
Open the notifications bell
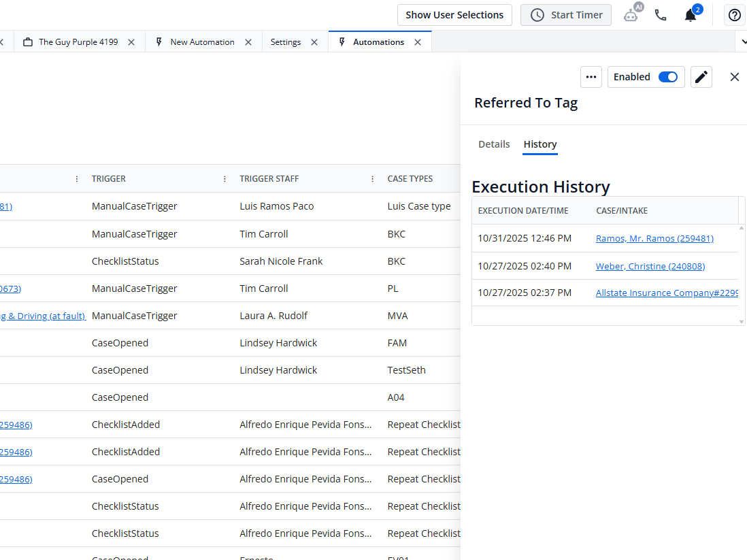pyautogui.click(x=691, y=15)
